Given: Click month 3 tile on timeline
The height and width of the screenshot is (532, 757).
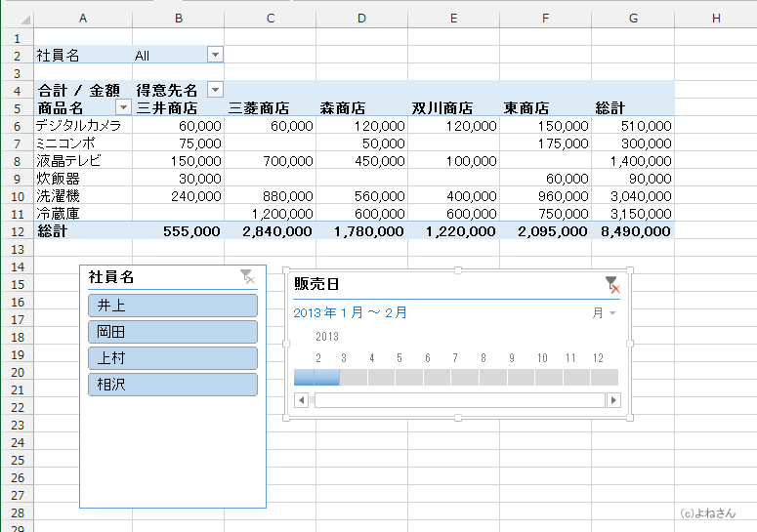Looking at the screenshot, I should [354, 377].
